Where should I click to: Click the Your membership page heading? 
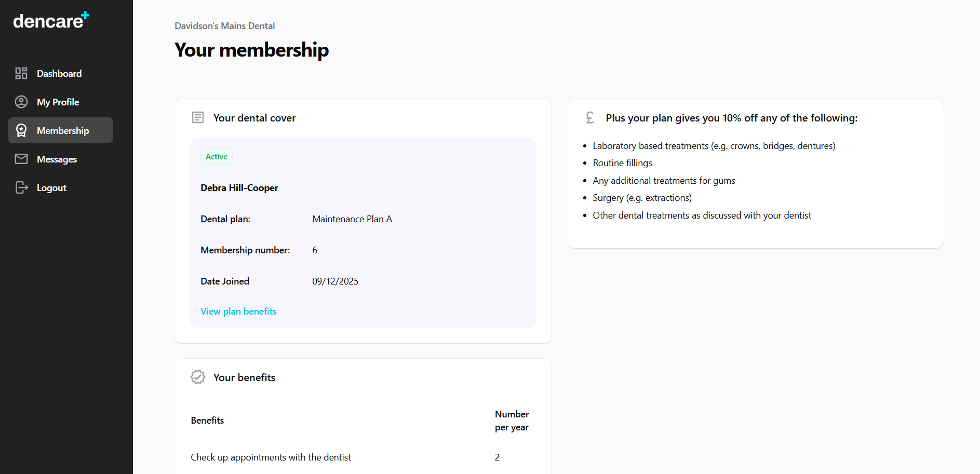(x=251, y=50)
